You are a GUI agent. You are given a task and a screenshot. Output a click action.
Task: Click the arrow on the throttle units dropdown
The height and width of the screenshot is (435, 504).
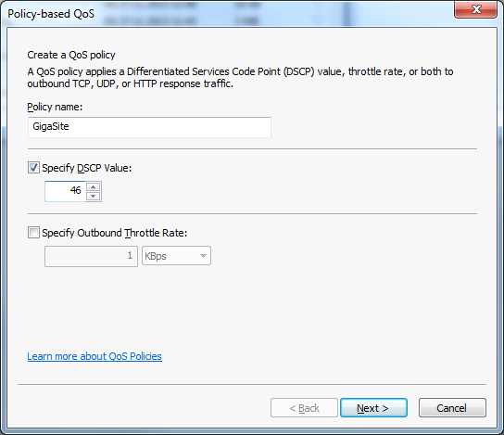click(203, 256)
